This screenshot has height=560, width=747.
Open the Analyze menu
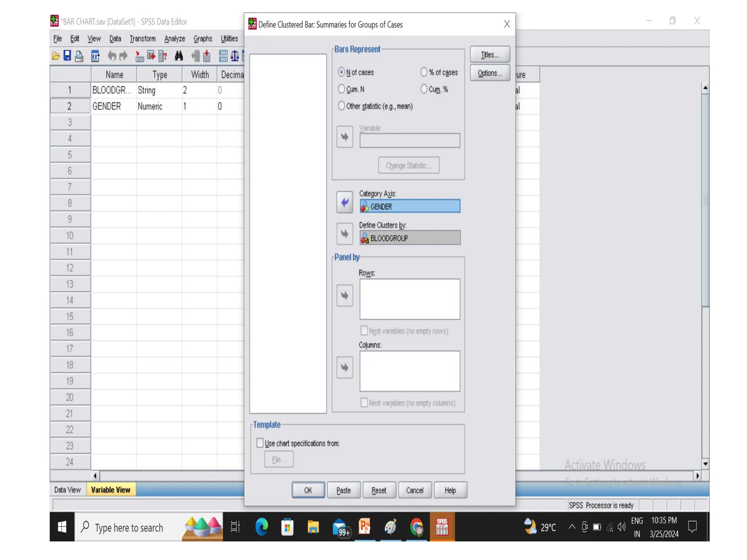(174, 39)
